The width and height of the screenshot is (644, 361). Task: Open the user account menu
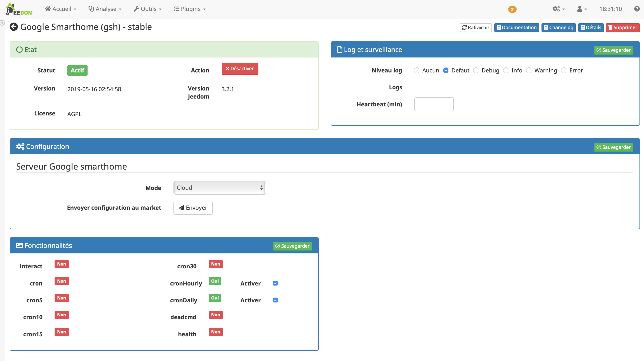[582, 9]
